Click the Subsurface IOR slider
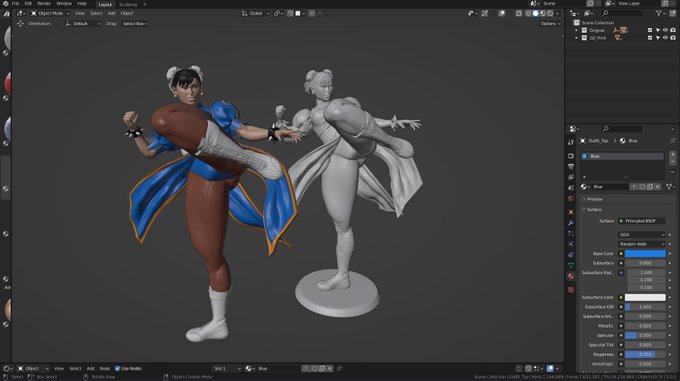This screenshot has width=680, height=381. (645, 307)
